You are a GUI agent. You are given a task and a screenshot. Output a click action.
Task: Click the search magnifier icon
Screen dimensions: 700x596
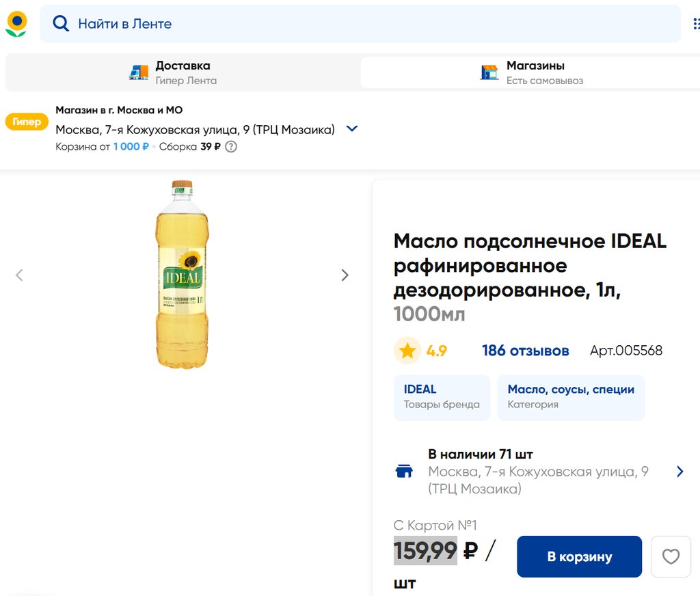pyautogui.click(x=61, y=24)
